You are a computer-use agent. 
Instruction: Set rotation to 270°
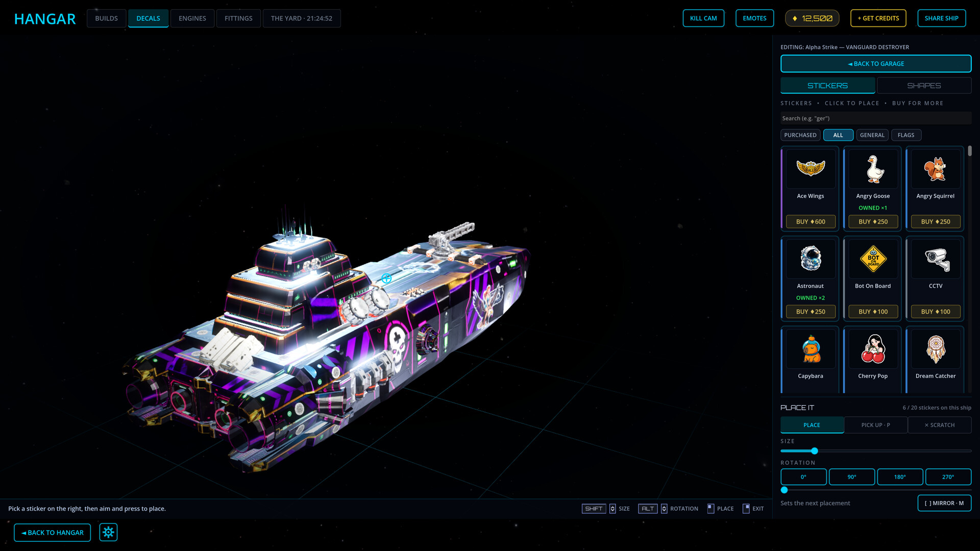click(948, 477)
